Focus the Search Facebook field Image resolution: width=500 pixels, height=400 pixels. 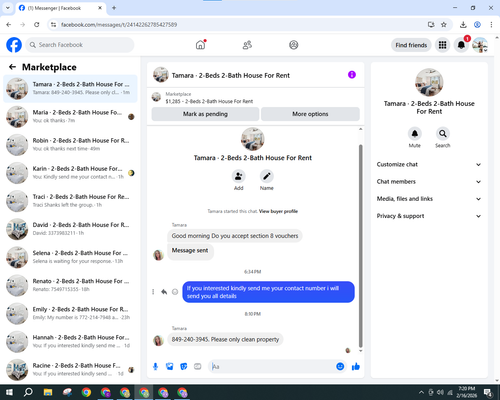tap(80, 45)
